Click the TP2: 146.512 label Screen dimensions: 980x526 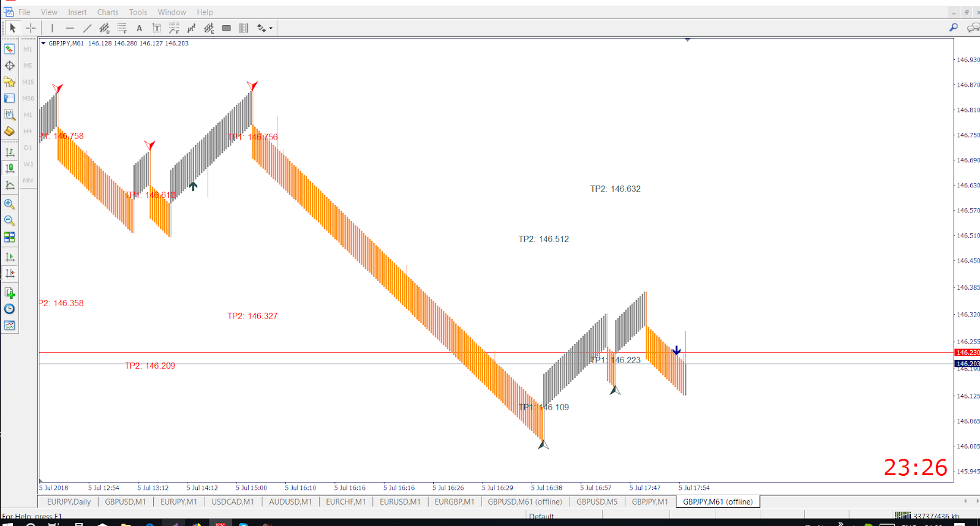coord(544,239)
